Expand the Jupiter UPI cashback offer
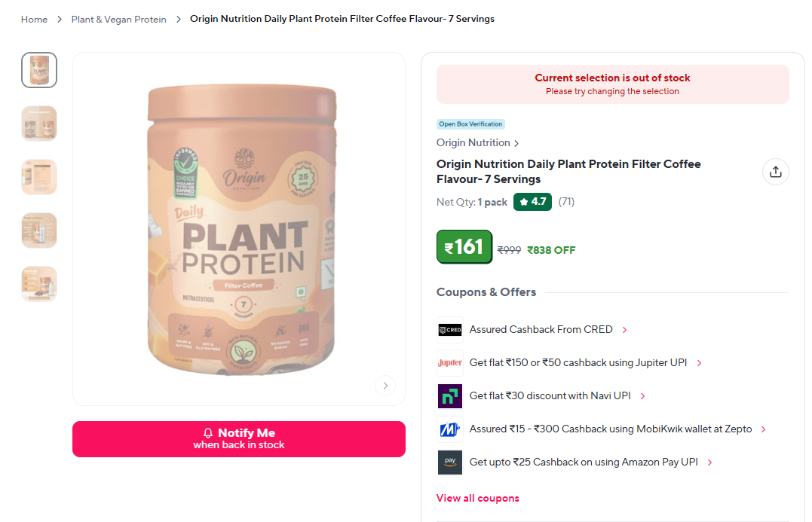This screenshot has height=522, width=812. 585,362
